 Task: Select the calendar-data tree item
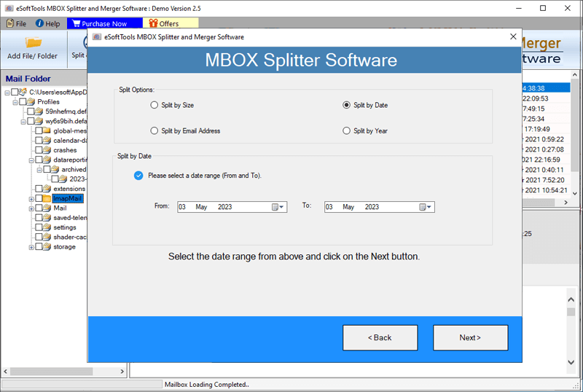[x=70, y=141]
